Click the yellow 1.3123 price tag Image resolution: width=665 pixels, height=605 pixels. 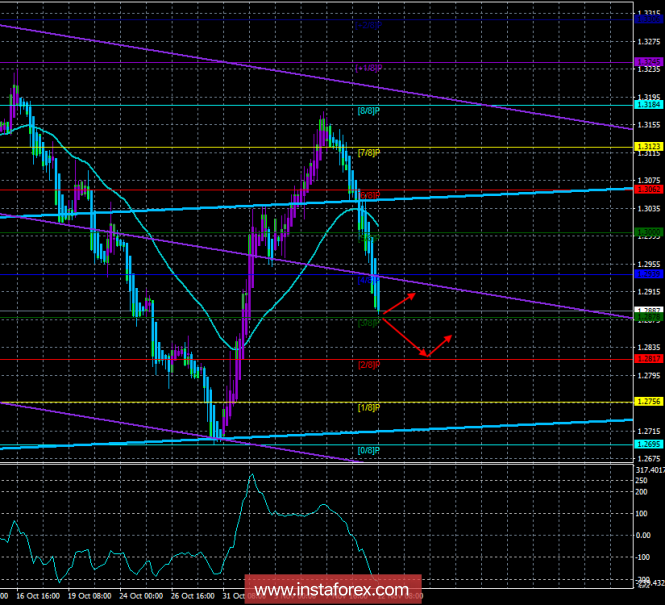649,146
